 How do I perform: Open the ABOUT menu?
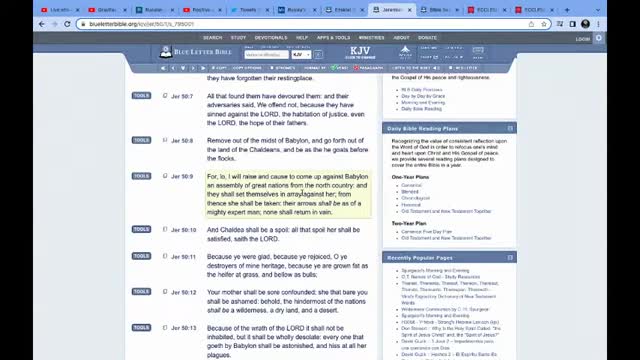point(401,38)
